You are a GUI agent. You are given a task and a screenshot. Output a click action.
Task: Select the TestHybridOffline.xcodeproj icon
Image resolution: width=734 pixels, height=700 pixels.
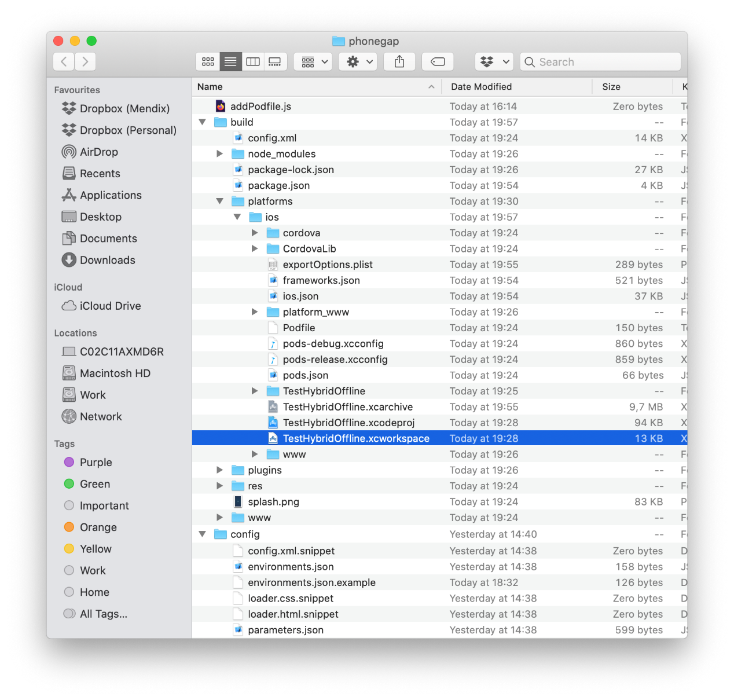273,423
